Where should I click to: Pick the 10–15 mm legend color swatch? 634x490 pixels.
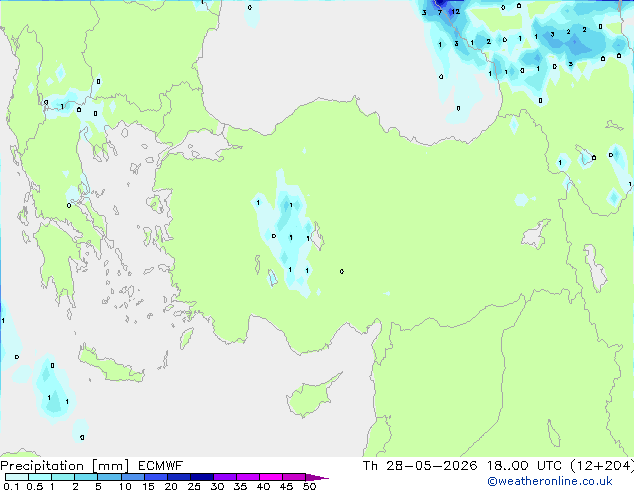point(132,477)
